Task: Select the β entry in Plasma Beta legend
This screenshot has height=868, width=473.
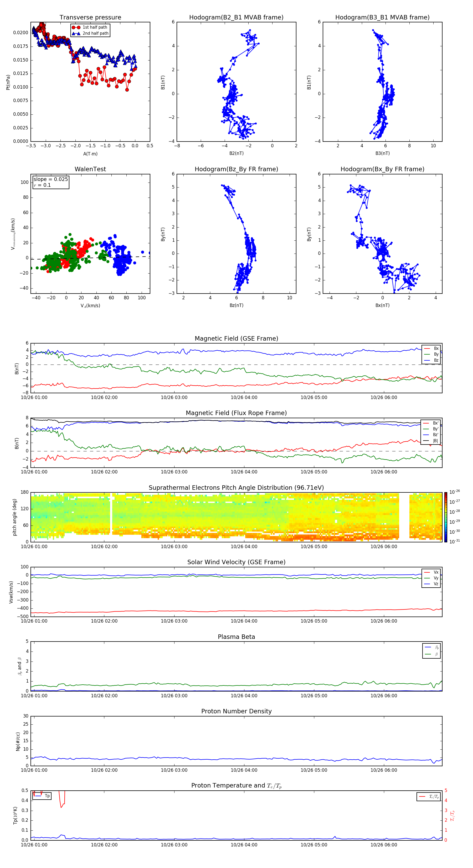Action: point(431,654)
